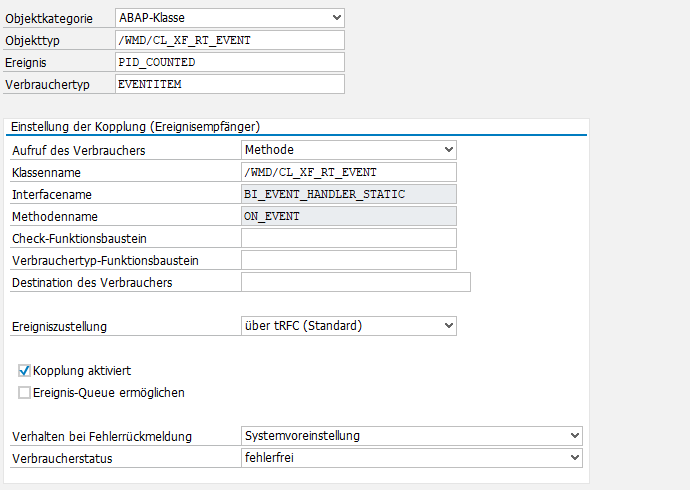This screenshot has width=690, height=490.
Task: Click the Methodenname field ON_EVENT
Action: 349,216
